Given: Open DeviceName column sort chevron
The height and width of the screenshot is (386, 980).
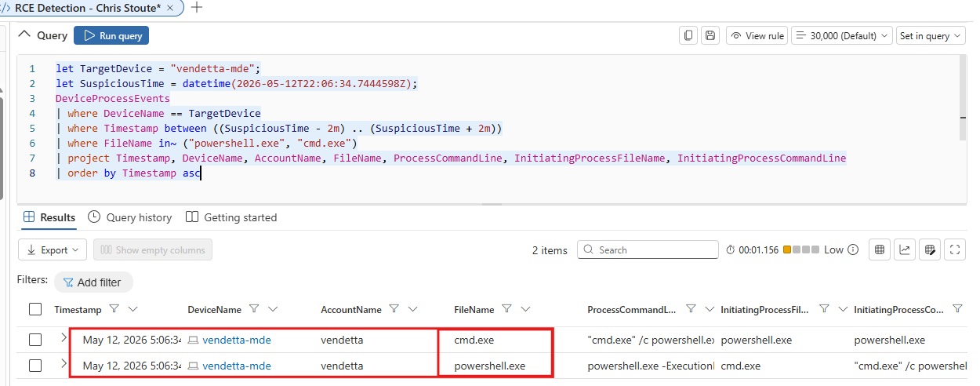Looking at the screenshot, I should (273, 309).
